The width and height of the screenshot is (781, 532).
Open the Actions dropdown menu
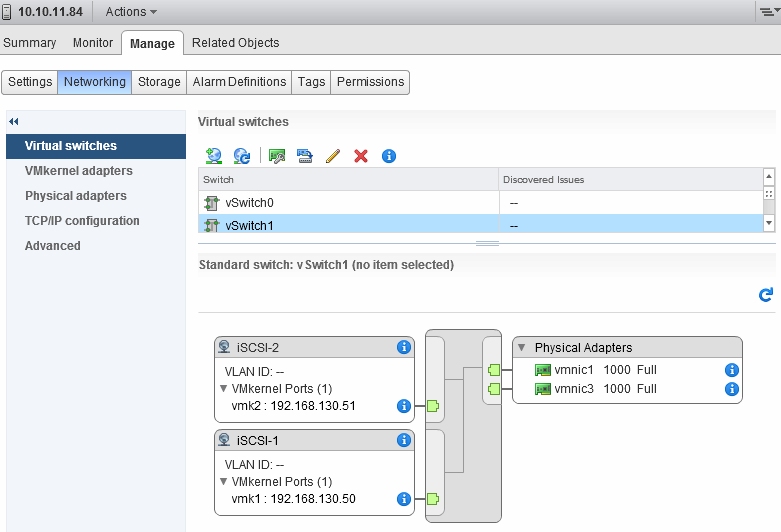coord(131,12)
